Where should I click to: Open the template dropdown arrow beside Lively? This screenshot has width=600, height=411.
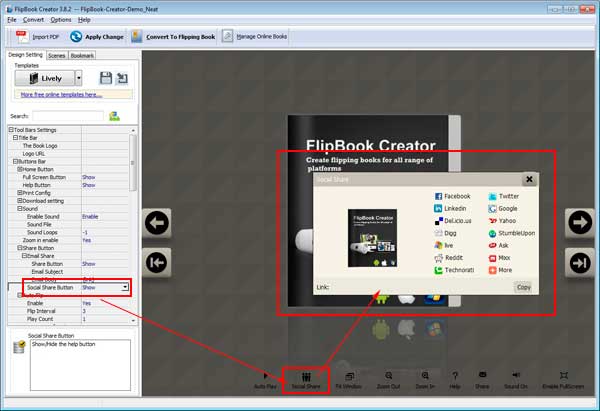click(x=78, y=78)
